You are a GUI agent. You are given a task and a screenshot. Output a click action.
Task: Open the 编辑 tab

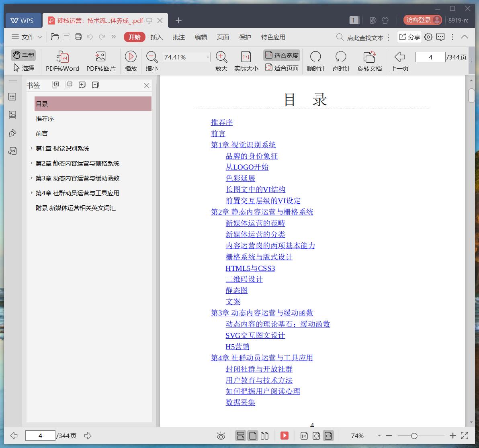tap(201, 37)
